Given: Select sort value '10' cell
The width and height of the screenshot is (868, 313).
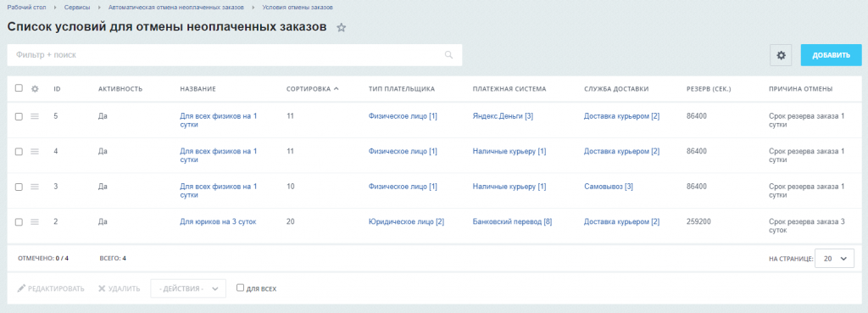Looking at the screenshot, I should click(x=291, y=187).
